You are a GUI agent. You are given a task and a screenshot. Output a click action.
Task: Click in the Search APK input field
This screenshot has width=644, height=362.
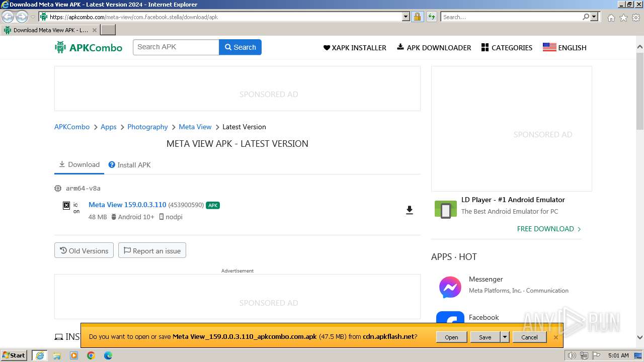(x=176, y=47)
